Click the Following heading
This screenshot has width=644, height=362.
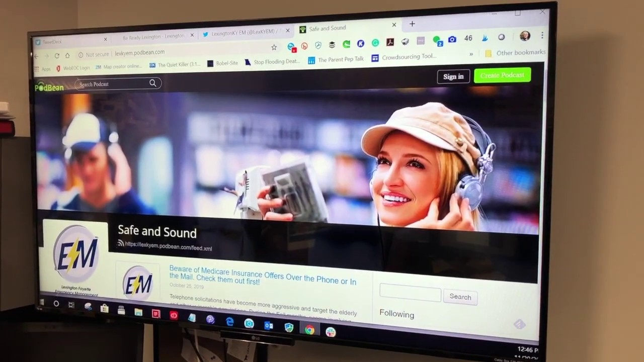click(x=397, y=314)
